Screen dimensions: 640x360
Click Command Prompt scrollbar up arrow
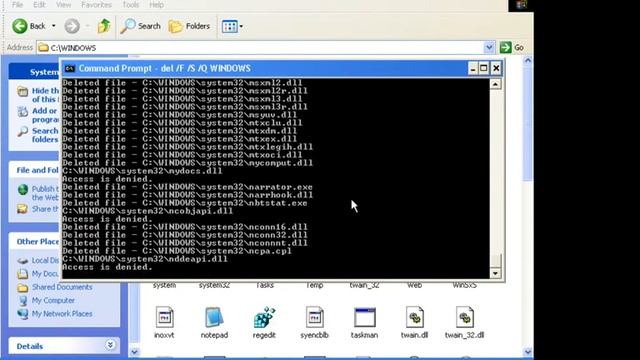click(x=495, y=84)
